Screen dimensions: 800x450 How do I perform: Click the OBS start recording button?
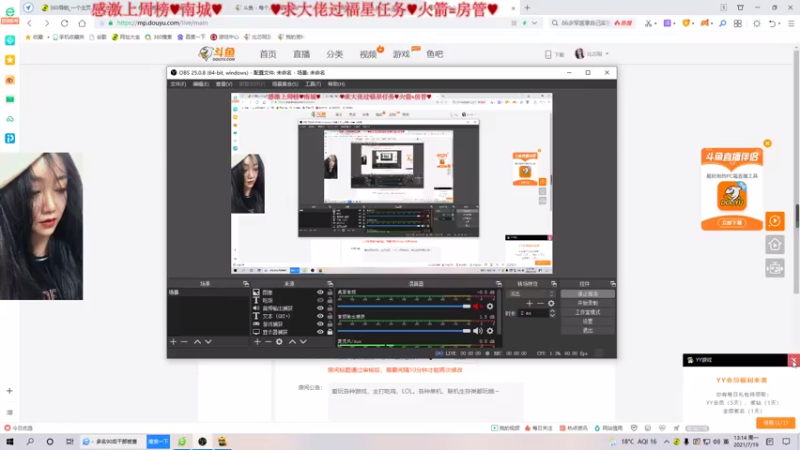coord(588,303)
